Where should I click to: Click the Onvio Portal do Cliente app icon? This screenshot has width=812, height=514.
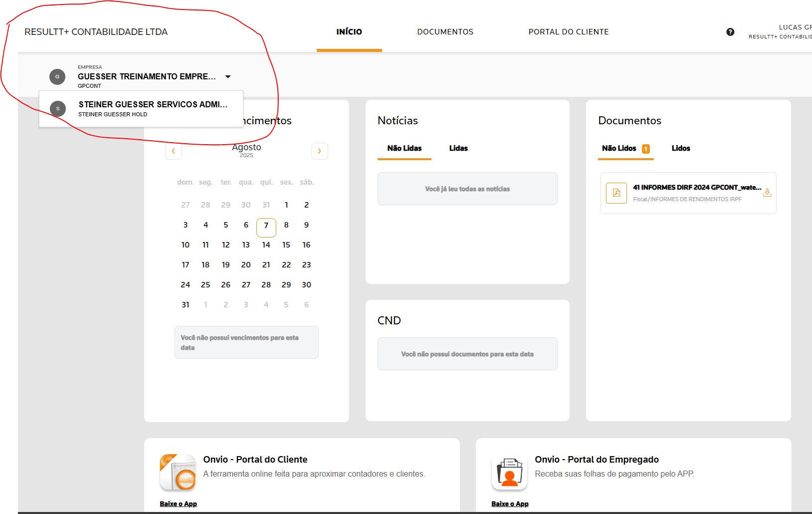(x=178, y=472)
